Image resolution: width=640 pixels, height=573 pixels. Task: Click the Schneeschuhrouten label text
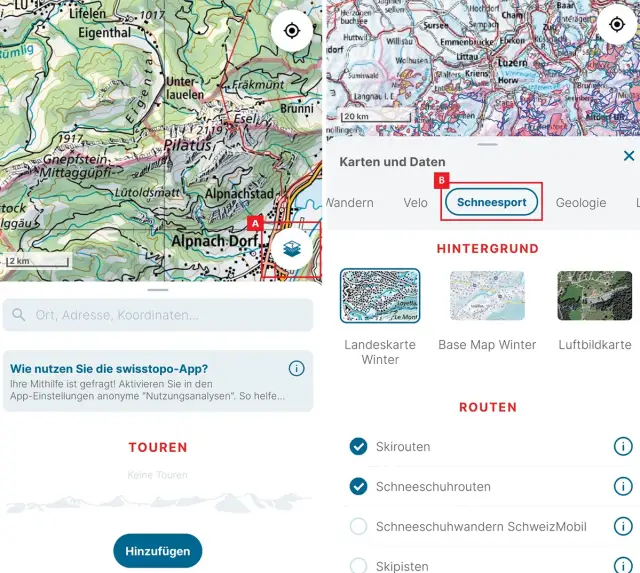(433, 486)
